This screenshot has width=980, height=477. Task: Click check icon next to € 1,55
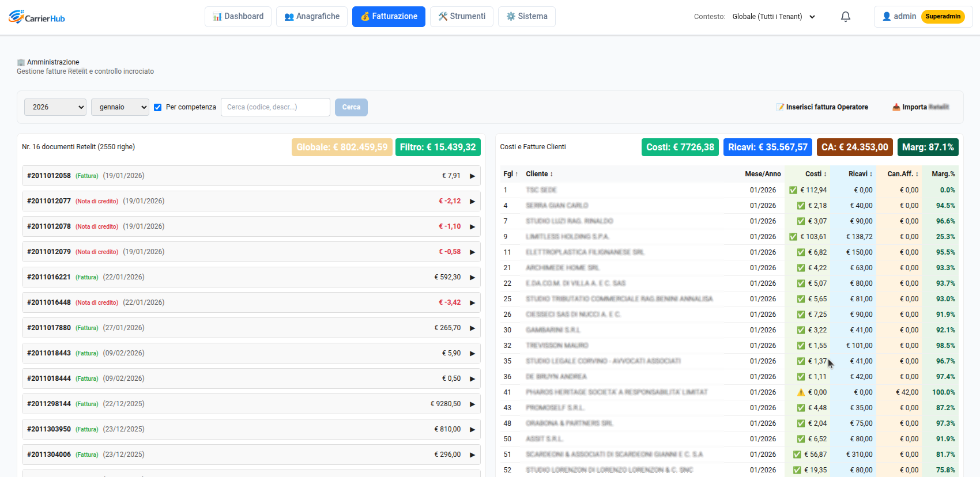coord(801,346)
